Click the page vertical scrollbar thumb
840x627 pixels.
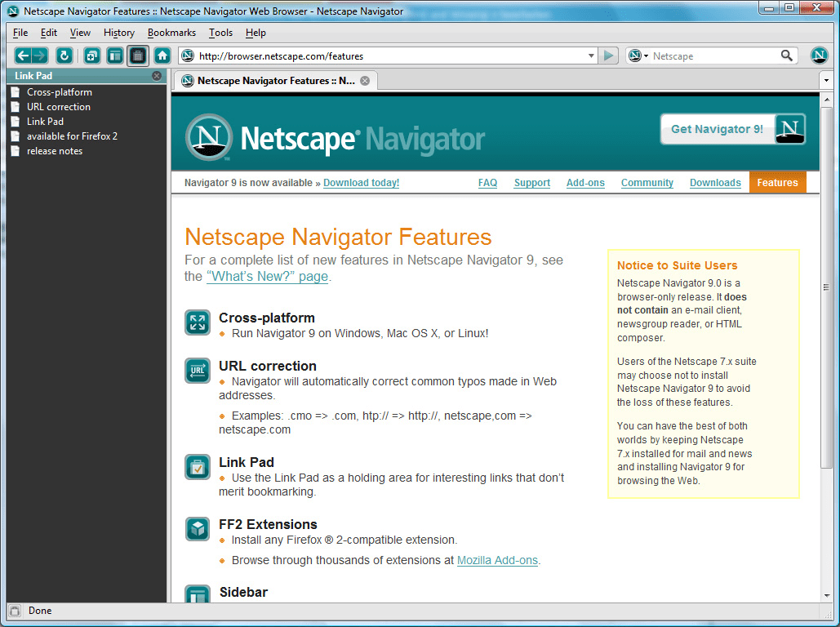(826, 287)
